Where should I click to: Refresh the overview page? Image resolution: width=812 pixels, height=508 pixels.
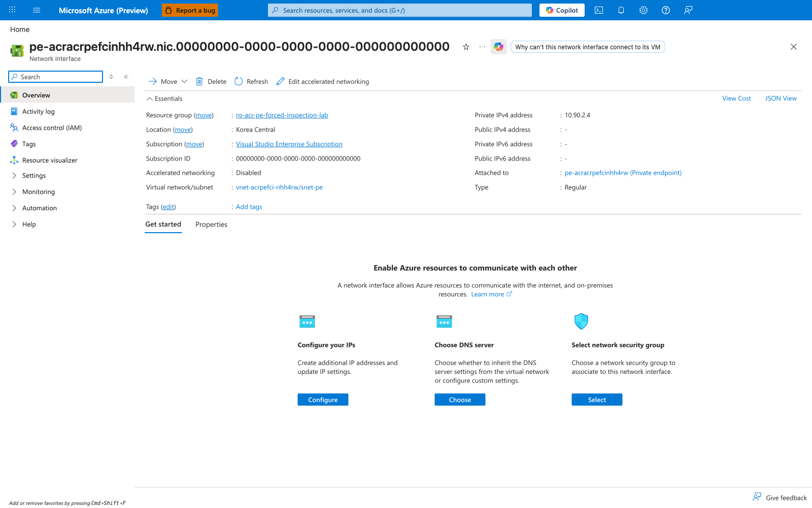tap(251, 81)
